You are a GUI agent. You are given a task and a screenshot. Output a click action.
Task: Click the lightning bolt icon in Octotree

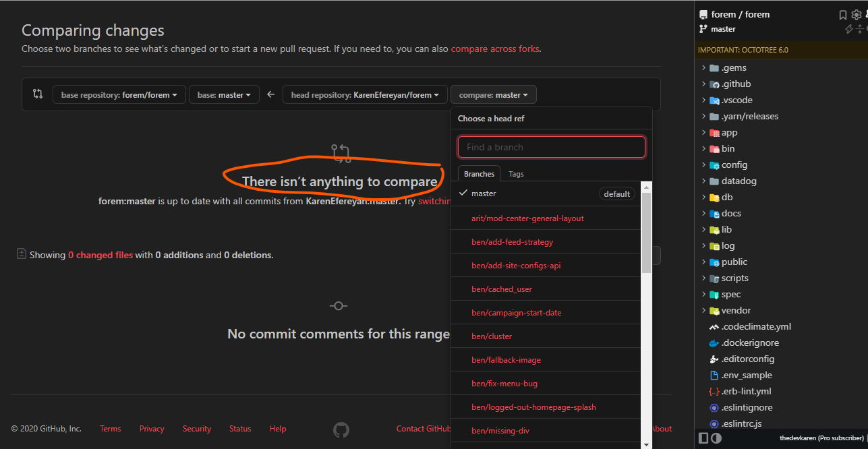point(849,29)
